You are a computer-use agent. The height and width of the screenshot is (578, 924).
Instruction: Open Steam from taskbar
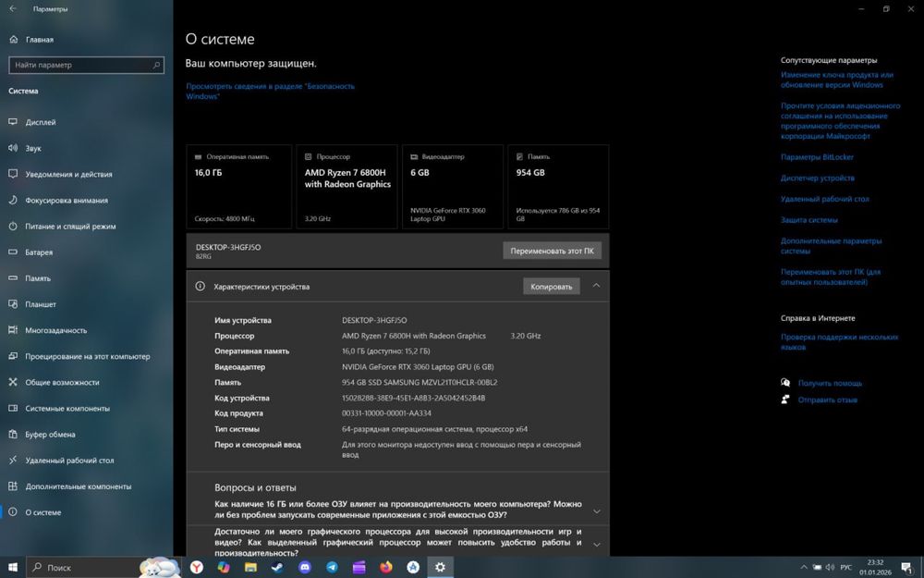277,568
